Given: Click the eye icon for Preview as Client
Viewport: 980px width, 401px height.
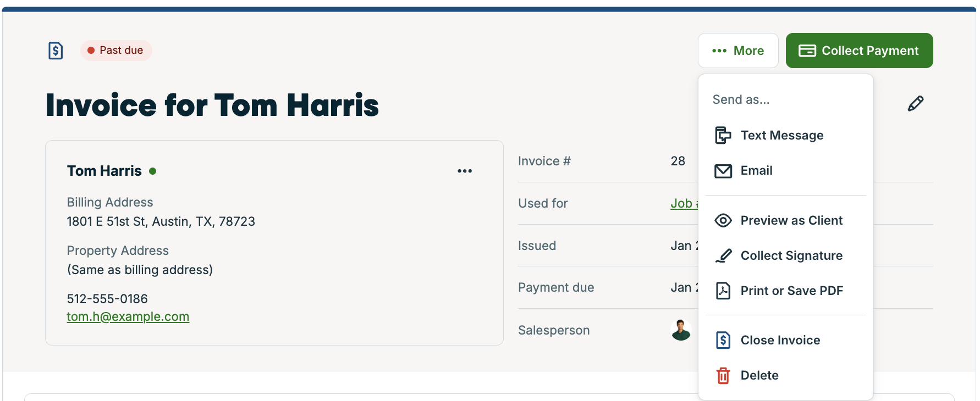Looking at the screenshot, I should click(x=723, y=220).
